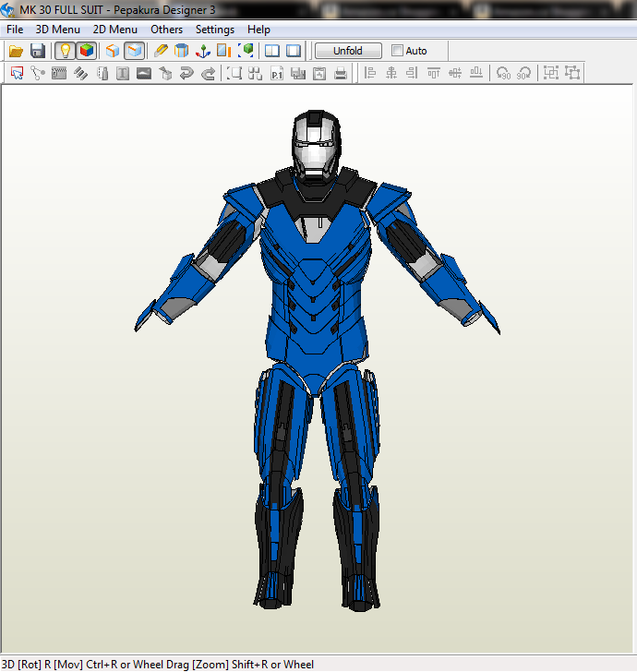Switch to single-pane window layout icon
This screenshot has height=672, width=637.
(294, 51)
